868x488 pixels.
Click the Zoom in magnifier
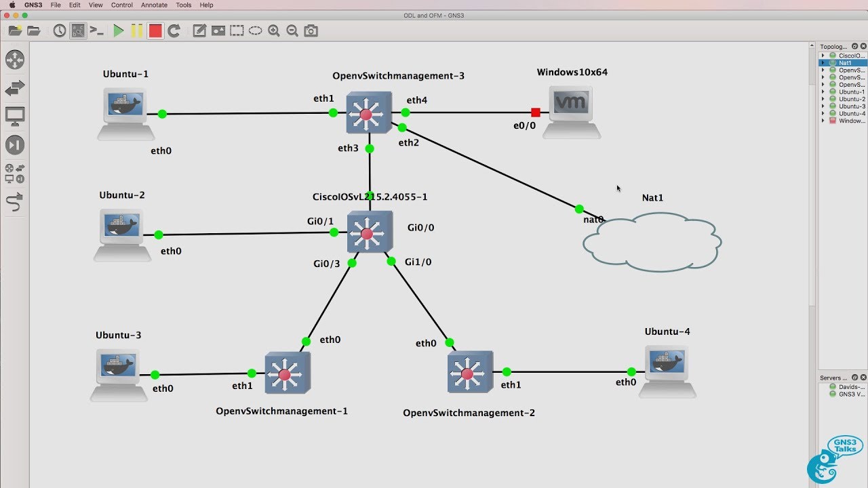[x=274, y=30]
